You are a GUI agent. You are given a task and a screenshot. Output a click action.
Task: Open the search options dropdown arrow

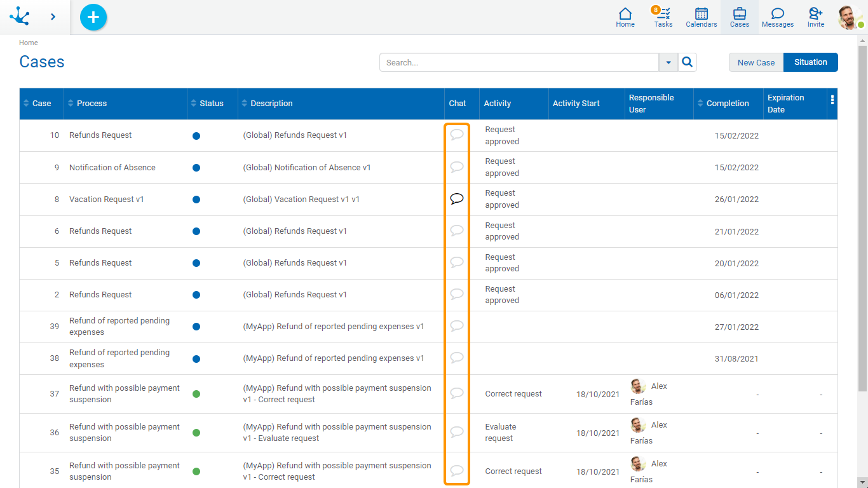(x=668, y=62)
